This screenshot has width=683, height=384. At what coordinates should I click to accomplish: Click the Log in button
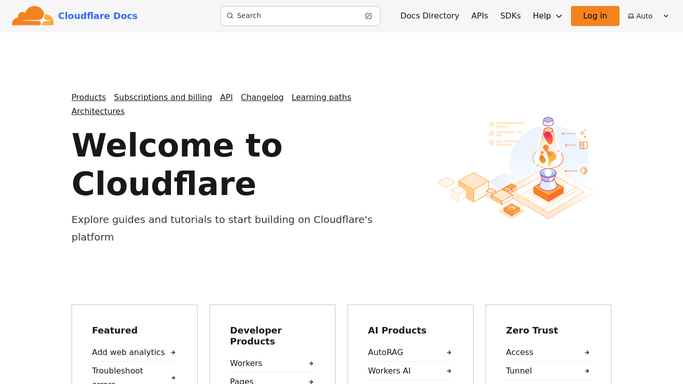coord(595,16)
